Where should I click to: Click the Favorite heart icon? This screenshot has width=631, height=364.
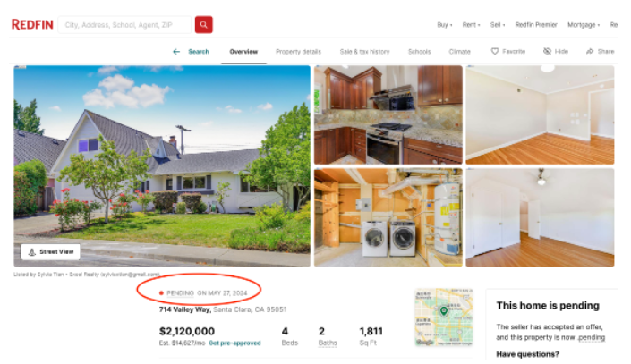click(x=495, y=51)
